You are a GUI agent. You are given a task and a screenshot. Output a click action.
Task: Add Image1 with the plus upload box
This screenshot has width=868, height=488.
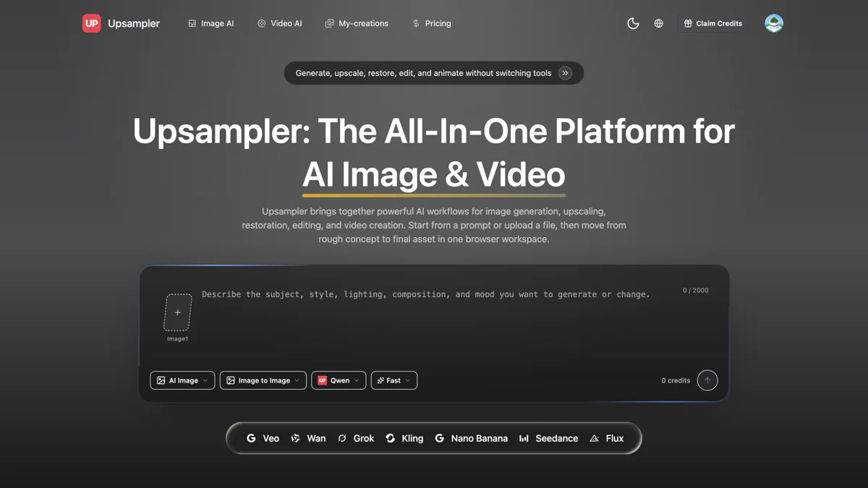[178, 312]
